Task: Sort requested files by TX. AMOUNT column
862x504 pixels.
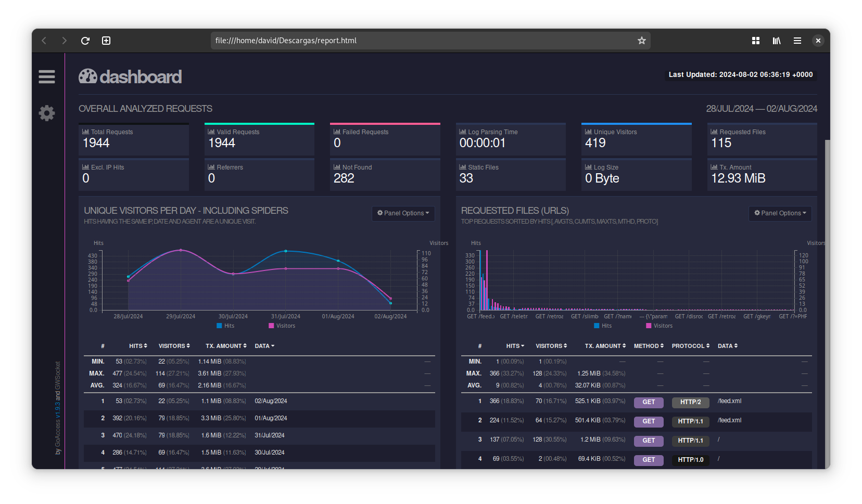Action: pyautogui.click(x=605, y=346)
